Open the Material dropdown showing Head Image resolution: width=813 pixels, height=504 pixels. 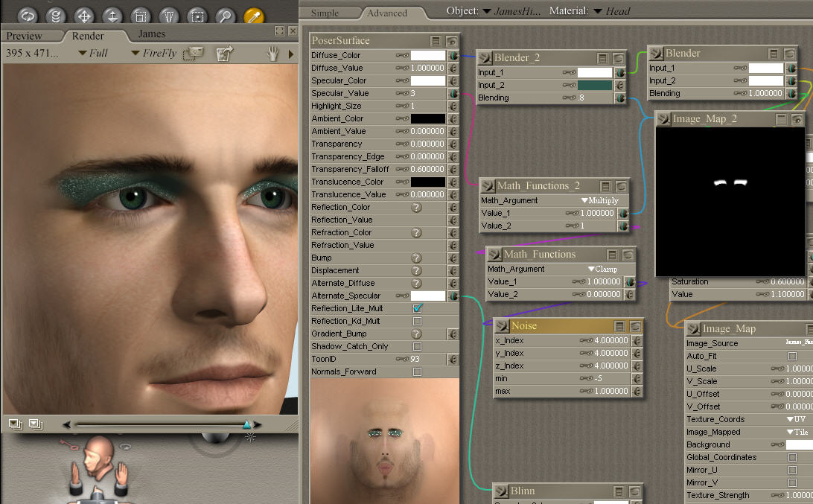click(x=596, y=11)
